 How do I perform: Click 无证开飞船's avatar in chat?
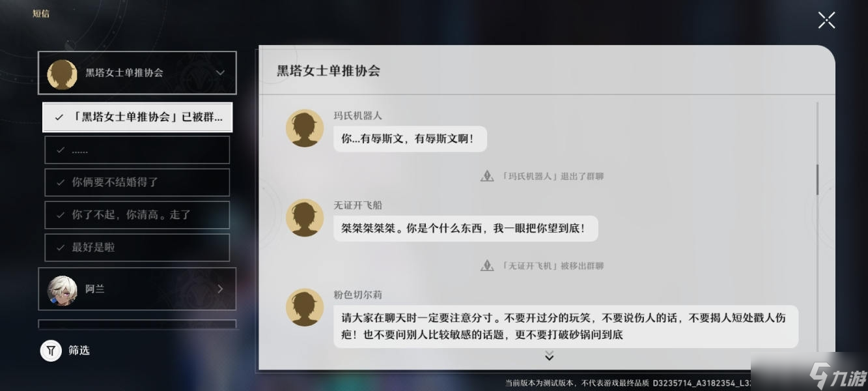[305, 218]
